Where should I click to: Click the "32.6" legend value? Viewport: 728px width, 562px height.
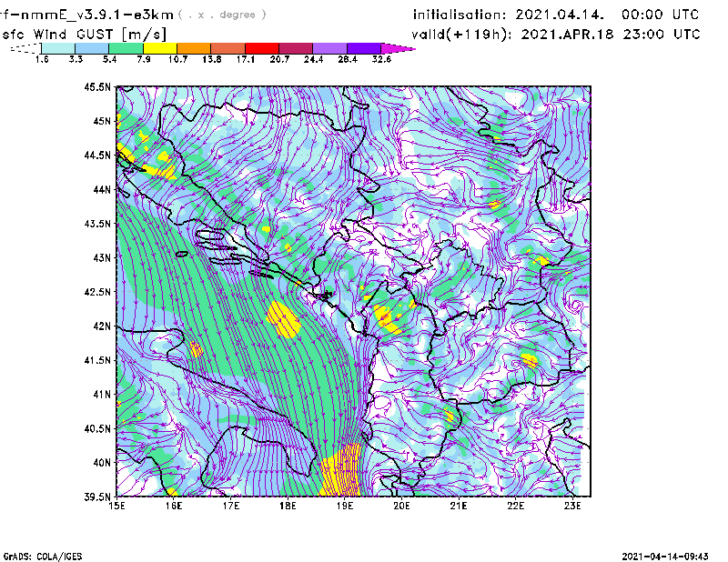tap(381, 59)
